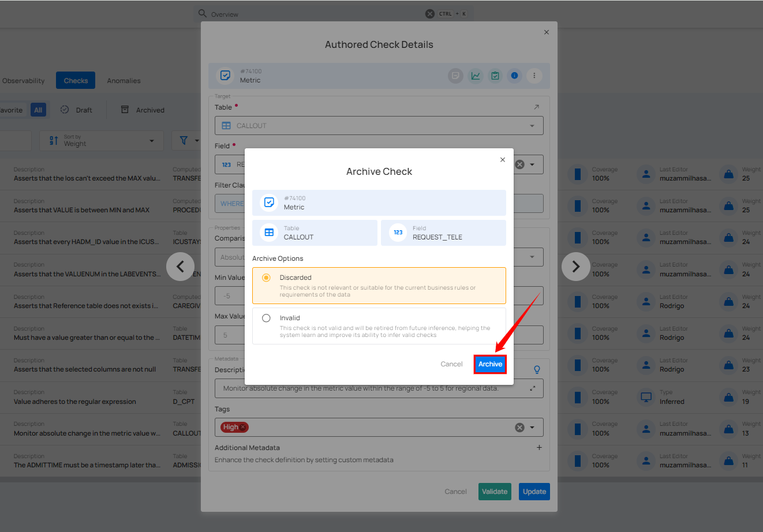Screen dimensions: 763x532
Task: Click the CALLOUT table chip in archive dialog
Action: (x=315, y=233)
